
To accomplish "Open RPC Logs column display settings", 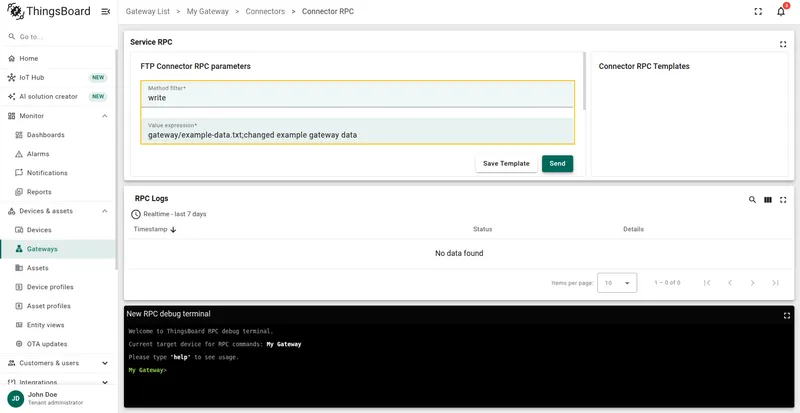I will click(x=767, y=200).
